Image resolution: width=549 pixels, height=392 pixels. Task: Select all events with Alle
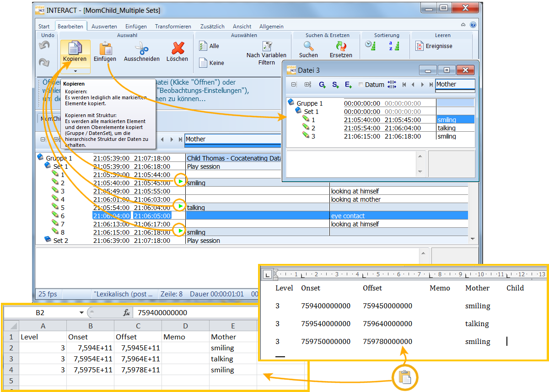(x=209, y=46)
